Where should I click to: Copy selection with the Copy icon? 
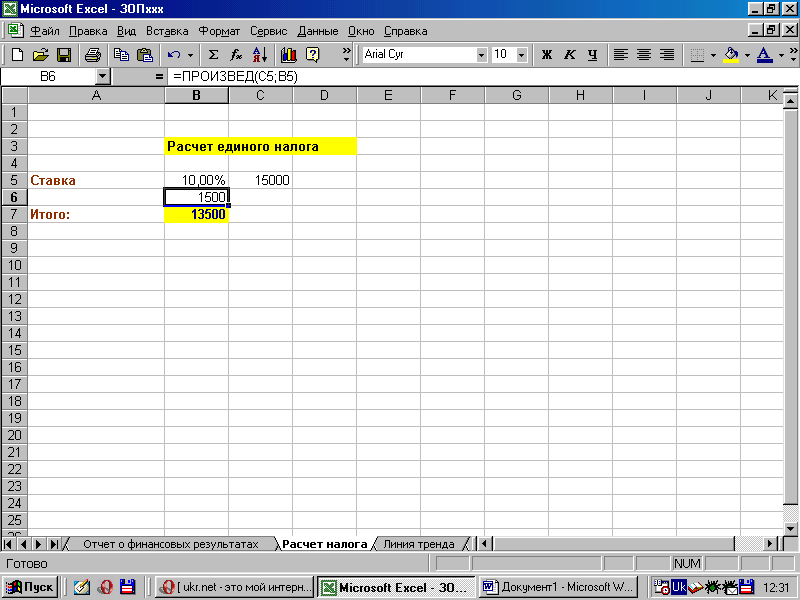point(121,55)
